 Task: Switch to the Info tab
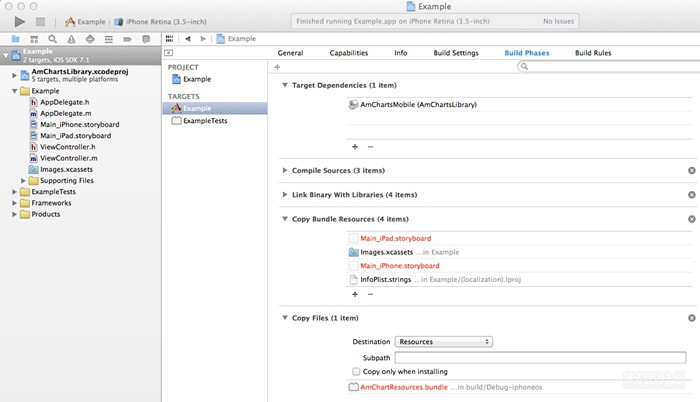400,53
